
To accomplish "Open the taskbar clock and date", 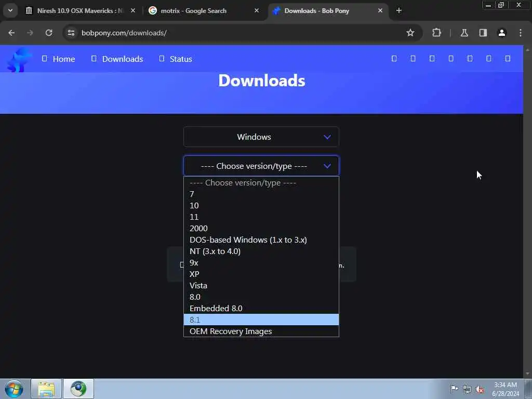I will 506,389.
